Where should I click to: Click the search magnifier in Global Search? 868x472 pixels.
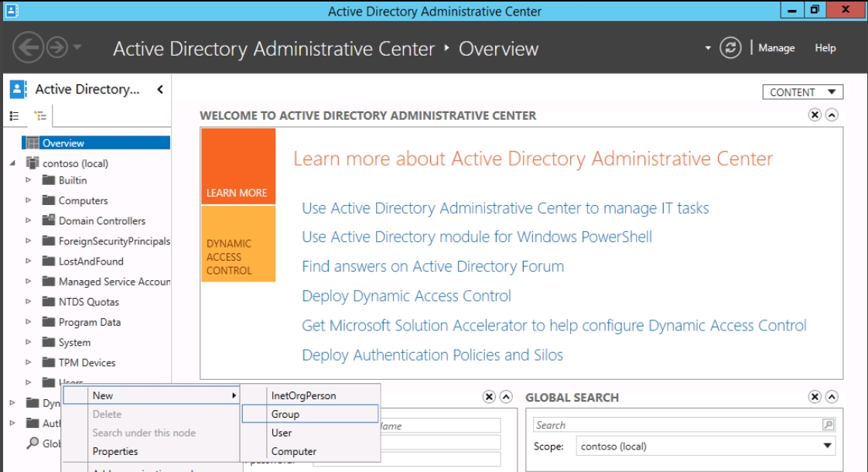(x=828, y=425)
